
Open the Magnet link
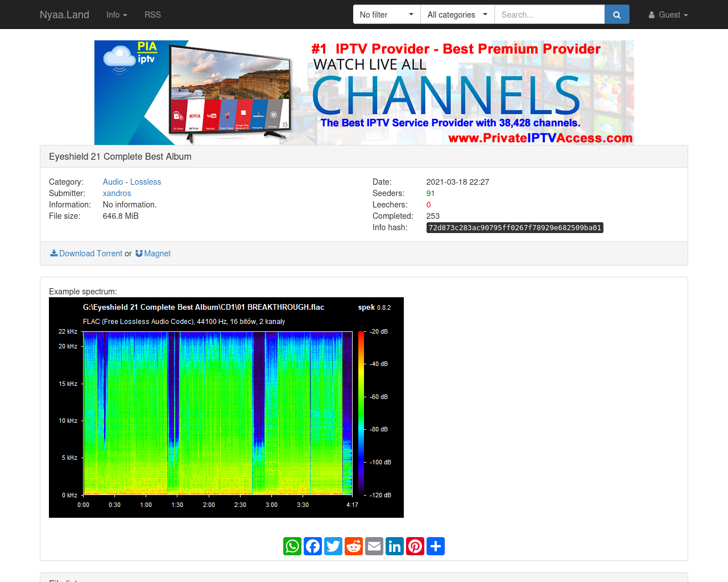click(x=153, y=253)
